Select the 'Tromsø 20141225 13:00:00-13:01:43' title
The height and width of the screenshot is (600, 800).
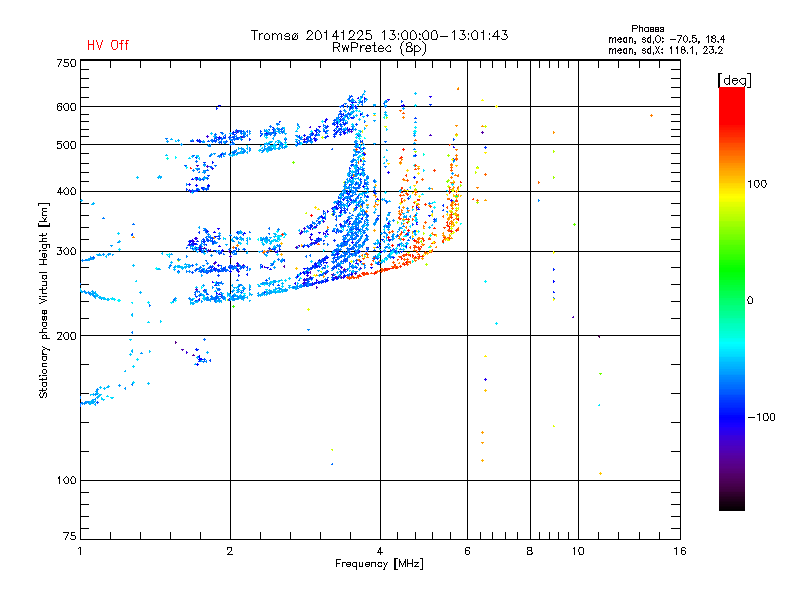click(380, 35)
